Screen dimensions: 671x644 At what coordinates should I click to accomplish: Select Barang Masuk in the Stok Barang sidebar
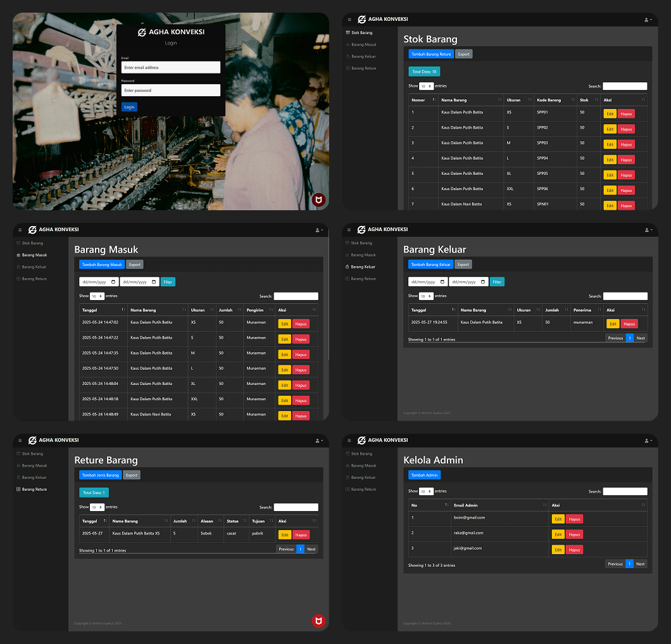pos(364,44)
